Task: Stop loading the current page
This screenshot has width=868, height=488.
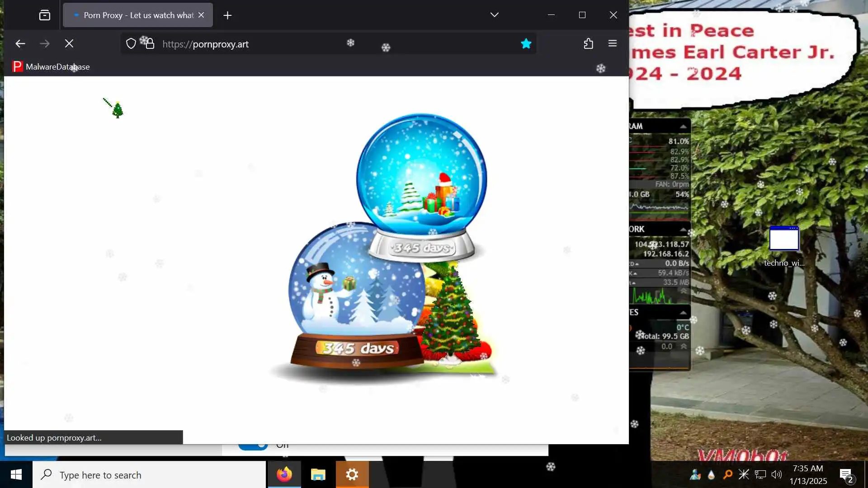Action: (69, 44)
